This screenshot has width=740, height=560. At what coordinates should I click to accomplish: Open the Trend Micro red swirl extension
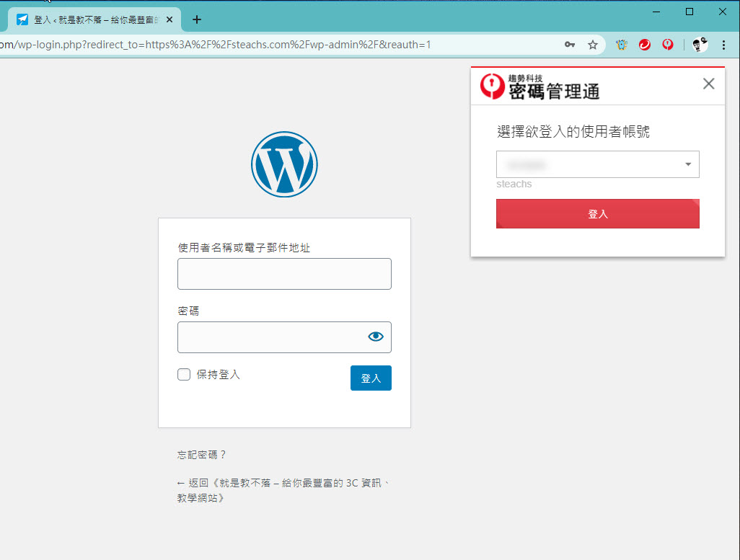(645, 45)
